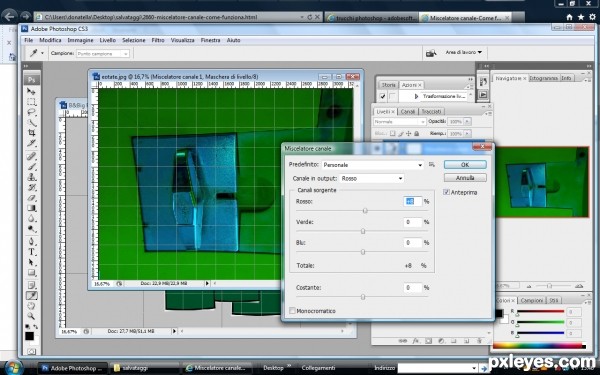Viewport: 600px width, 375px height.
Task: Select the Healing Brush tool
Action: pyautogui.click(x=31, y=156)
